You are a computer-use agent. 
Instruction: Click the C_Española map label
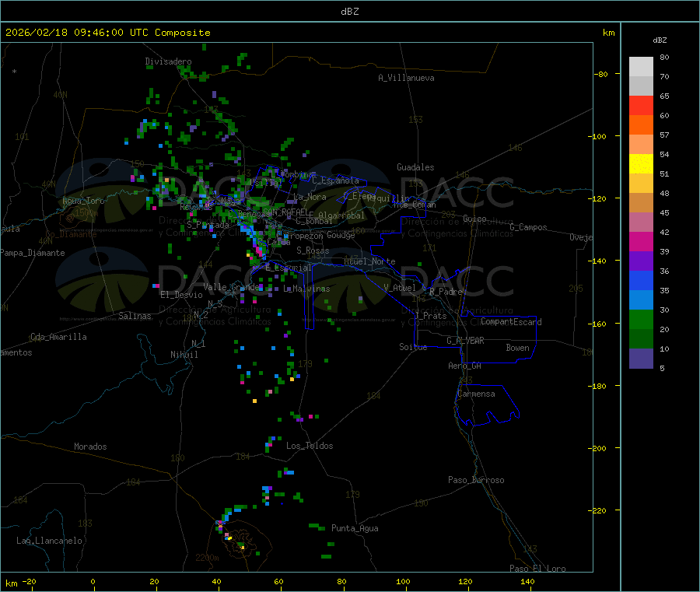[x=335, y=180]
